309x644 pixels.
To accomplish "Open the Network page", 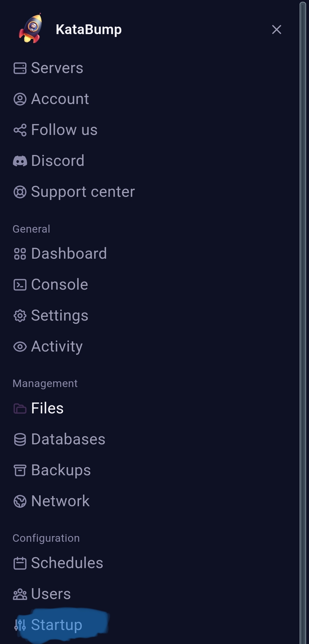I will [x=51, y=501].
